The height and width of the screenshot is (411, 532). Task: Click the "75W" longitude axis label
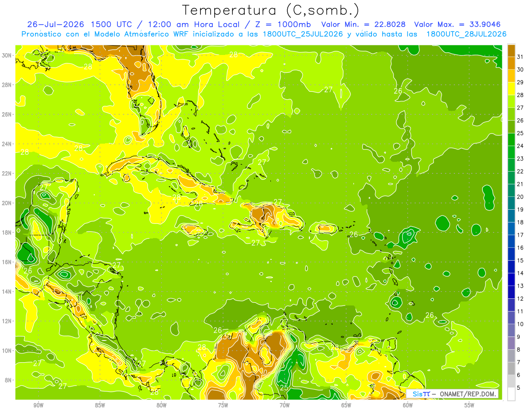click(x=223, y=405)
